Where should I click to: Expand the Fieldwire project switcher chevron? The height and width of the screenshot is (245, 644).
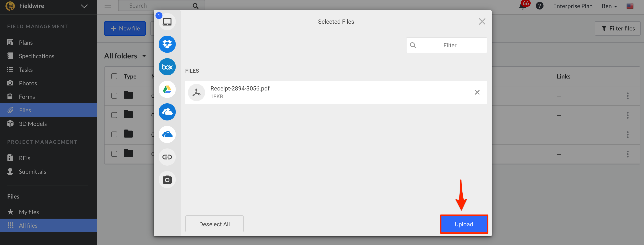click(84, 6)
